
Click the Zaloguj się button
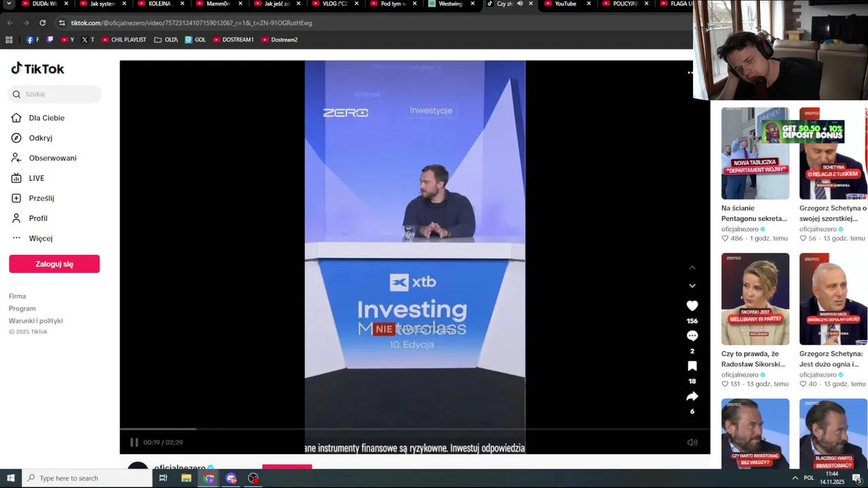[54, 264]
